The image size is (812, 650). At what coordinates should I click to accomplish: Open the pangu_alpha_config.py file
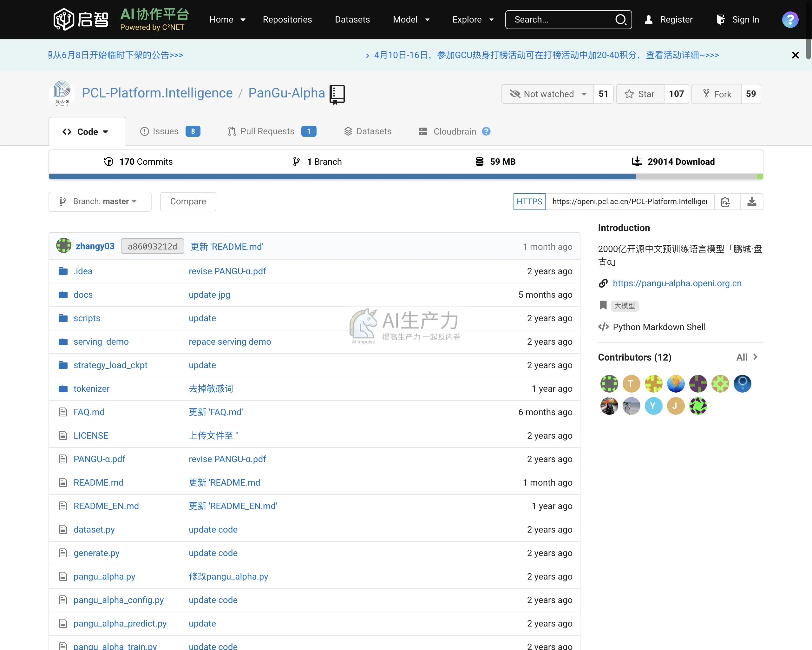pos(119,600)
